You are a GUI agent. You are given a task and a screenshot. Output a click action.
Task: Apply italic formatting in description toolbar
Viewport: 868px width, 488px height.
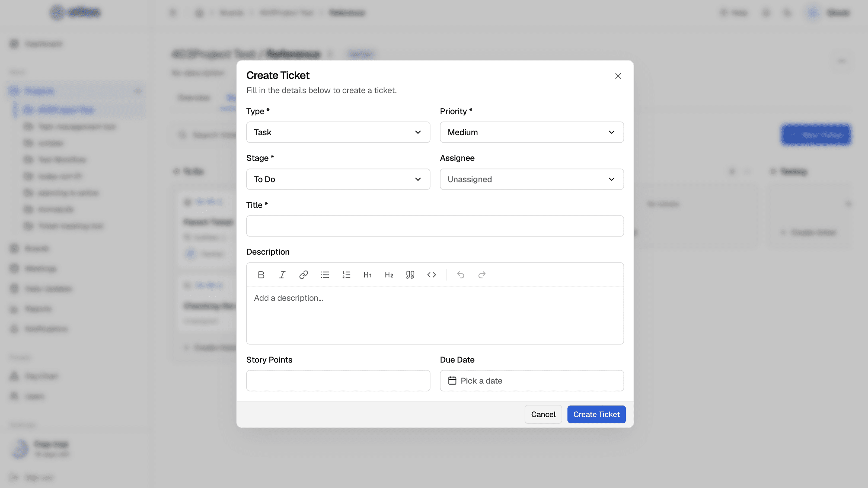(x=282, y=275)
